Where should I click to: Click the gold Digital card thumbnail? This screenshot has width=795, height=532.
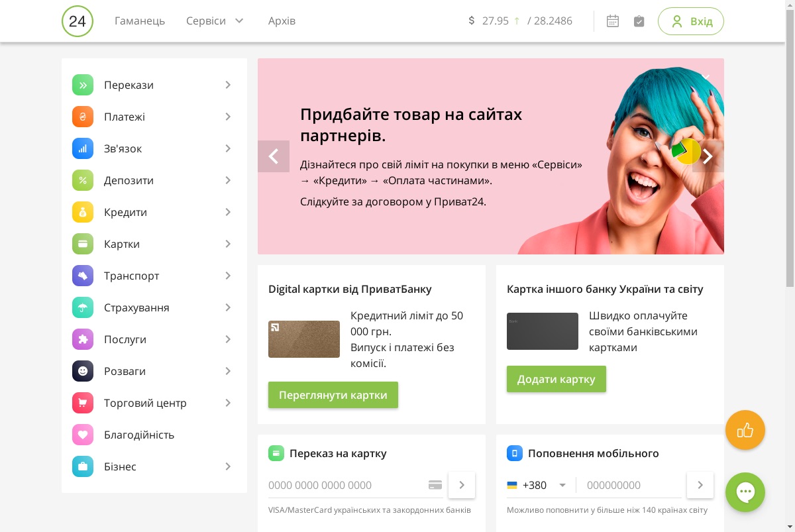click(x=304, y=339)
